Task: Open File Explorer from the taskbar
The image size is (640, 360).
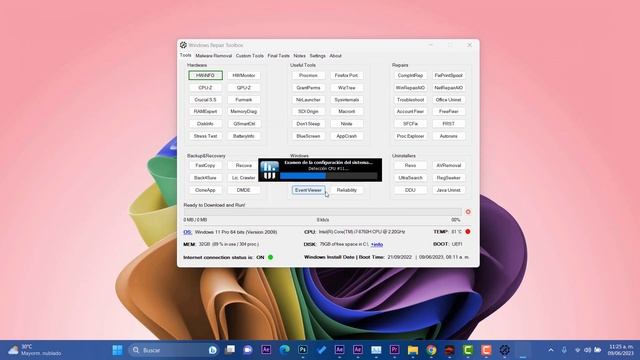Action: click(x=413, y=350)
